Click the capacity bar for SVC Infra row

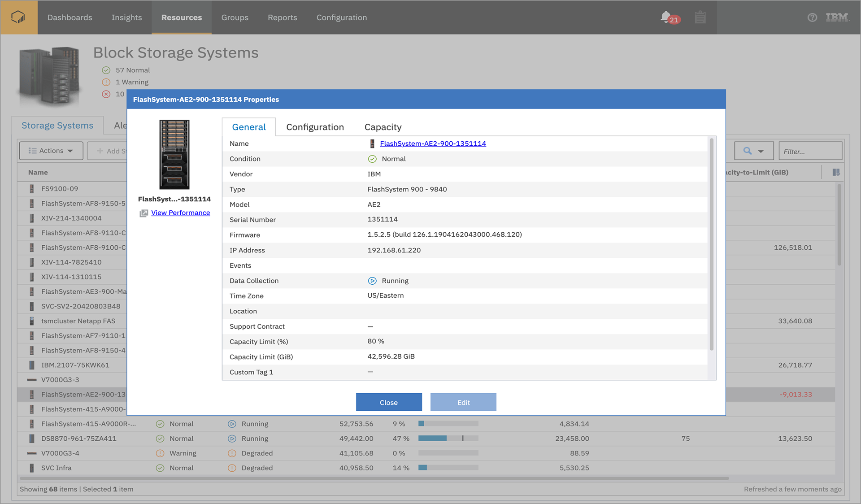(448, 468)
